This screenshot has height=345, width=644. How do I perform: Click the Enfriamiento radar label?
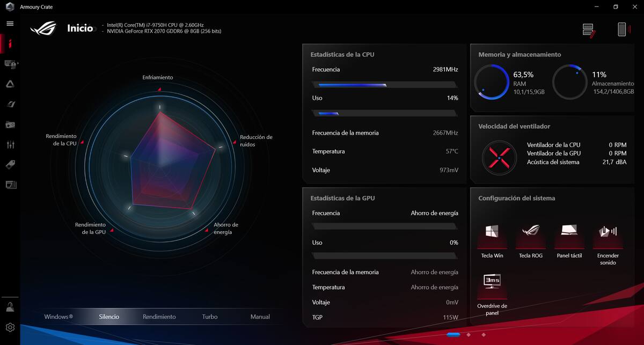pyautogui.click(x=158, y=77)
